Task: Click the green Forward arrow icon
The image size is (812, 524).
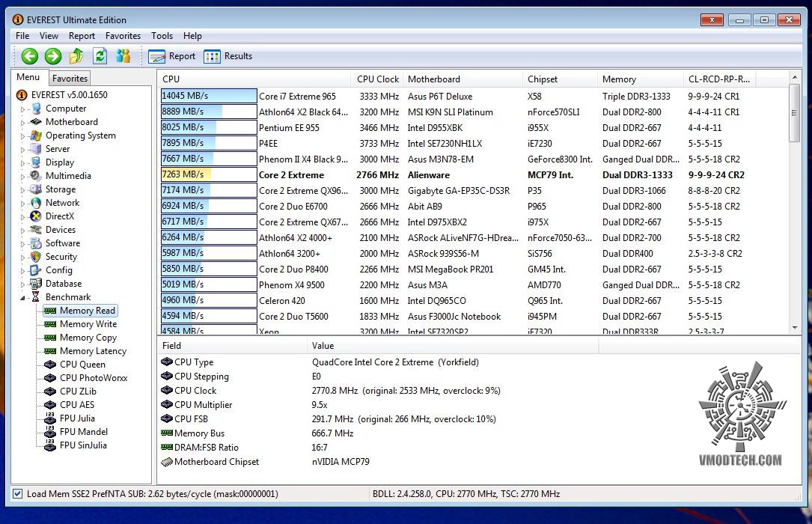Action: coord(53,56)
